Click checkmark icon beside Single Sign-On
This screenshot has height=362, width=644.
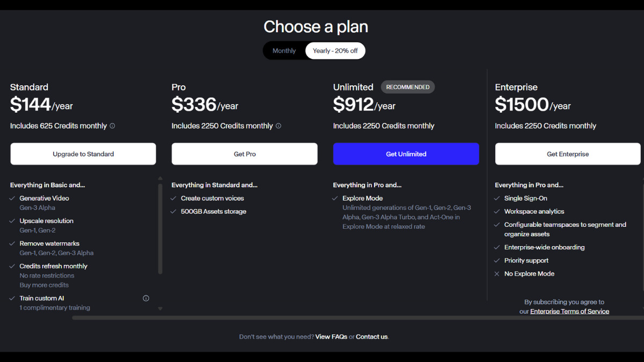(497, 198)
